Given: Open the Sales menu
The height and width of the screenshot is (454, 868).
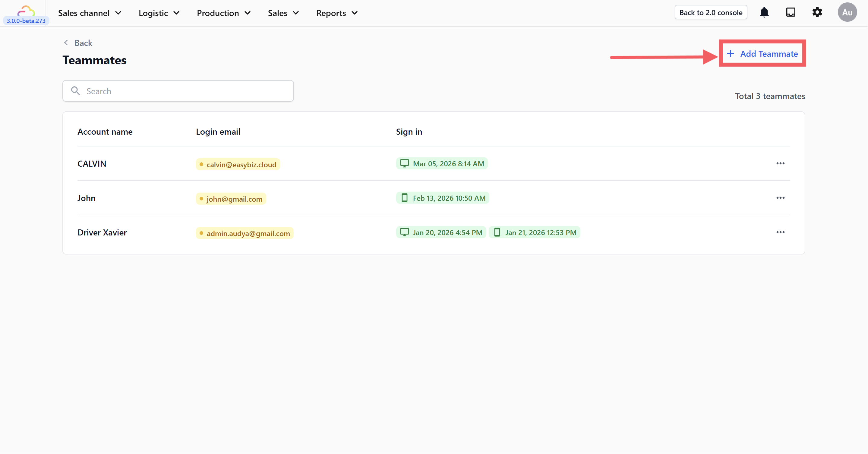Looking at the screenshot, I should pyautogui.click(x=283, y=13).
